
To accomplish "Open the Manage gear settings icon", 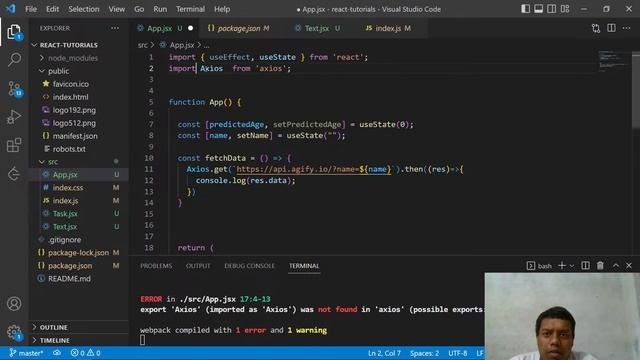I will [x=14, y=331].
